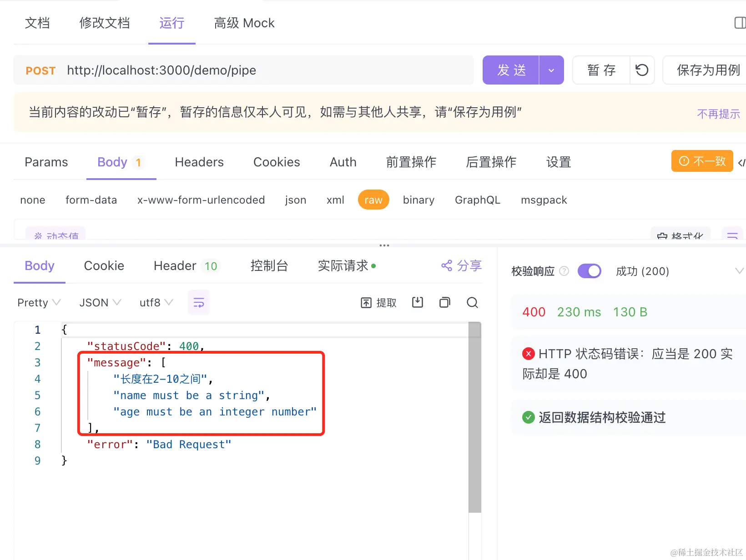This screenshot has width=746, height=560.
Task: Click the 分享 share link
Action: (469, 265)
